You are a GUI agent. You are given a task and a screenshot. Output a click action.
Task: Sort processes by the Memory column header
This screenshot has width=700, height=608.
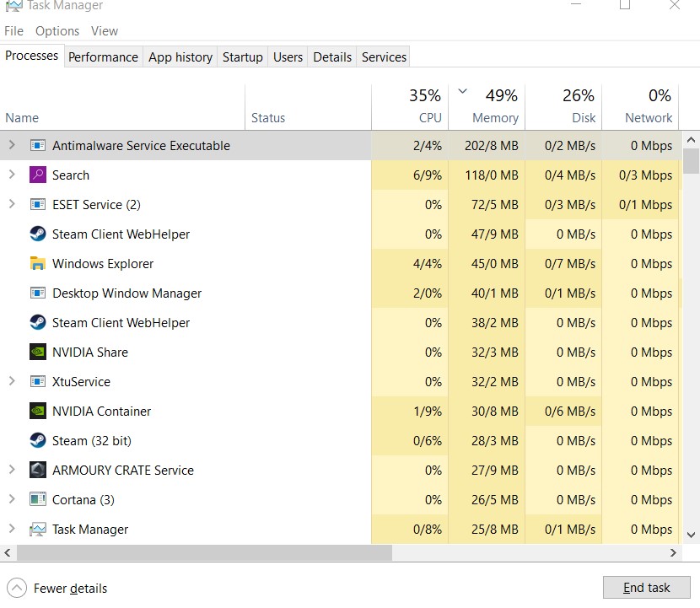(487, 107)
